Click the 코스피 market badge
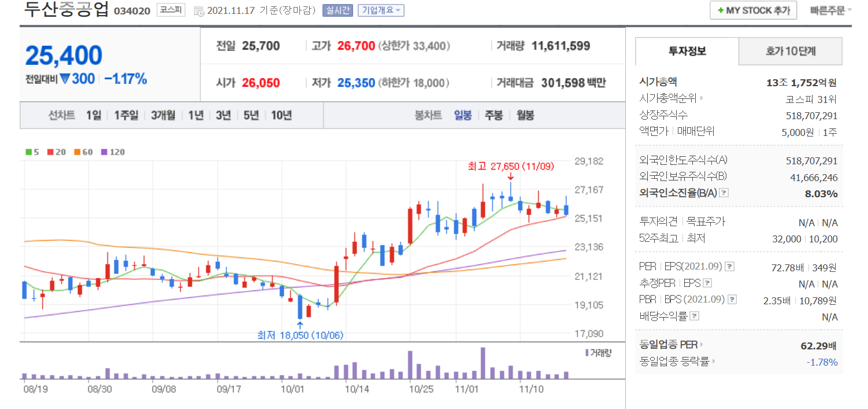868x409 pixels. pos(170,10)
